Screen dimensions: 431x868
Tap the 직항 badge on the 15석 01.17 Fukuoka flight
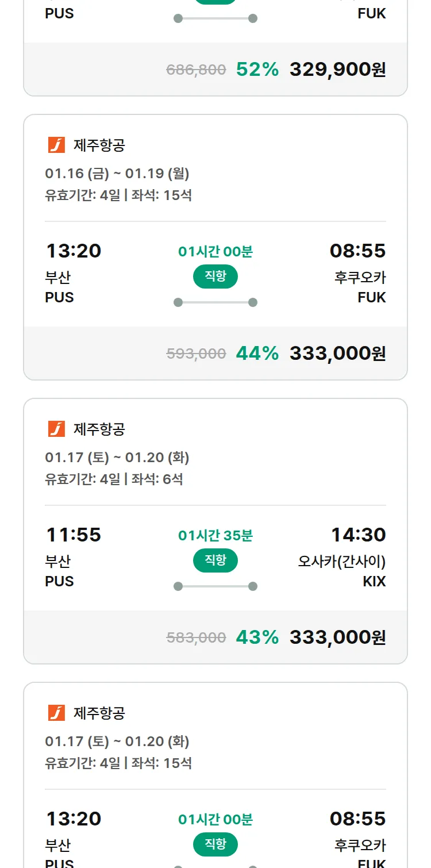pos(215,844)
